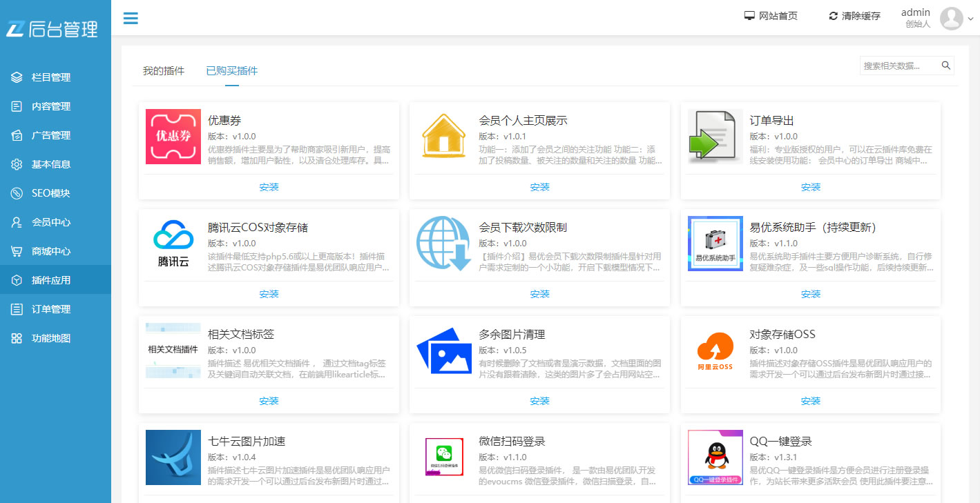Open SEO模块 in the sidebar

point(55,193)
